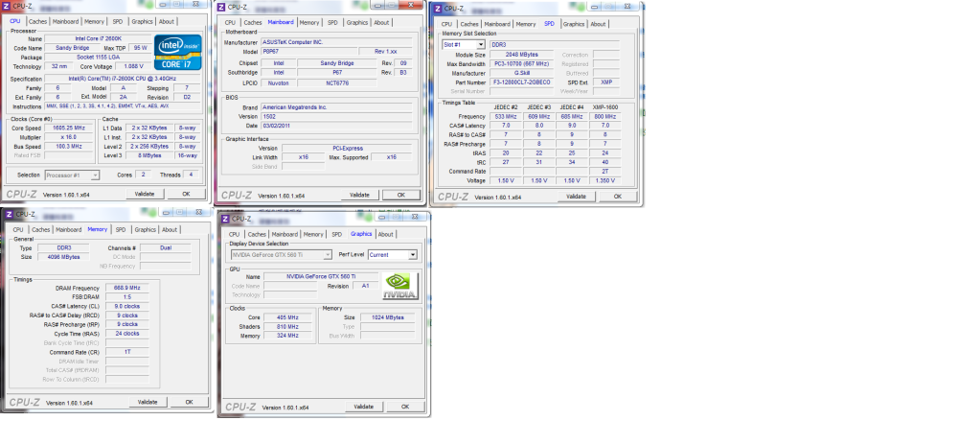980x444 pixels.
Task: Click the Core Speed 1605.25 MHz value
Action: (x=69, y=129)
